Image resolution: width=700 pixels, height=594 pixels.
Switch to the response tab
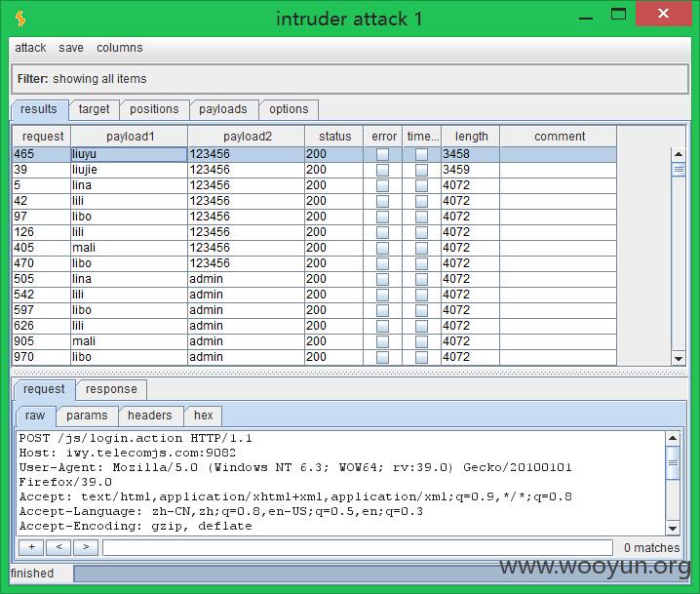(111, 389)
